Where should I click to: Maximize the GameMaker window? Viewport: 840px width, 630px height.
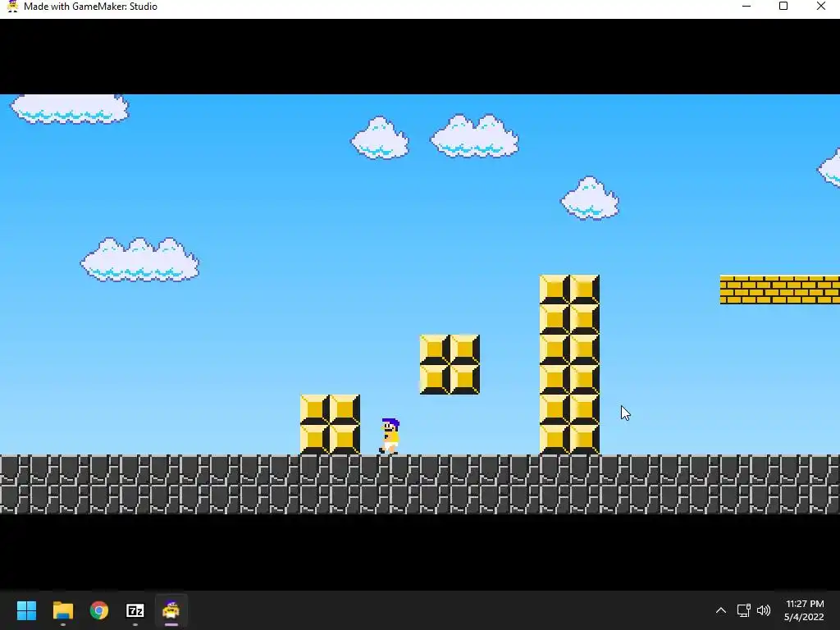pyautogui.click(x=783, y=7)
